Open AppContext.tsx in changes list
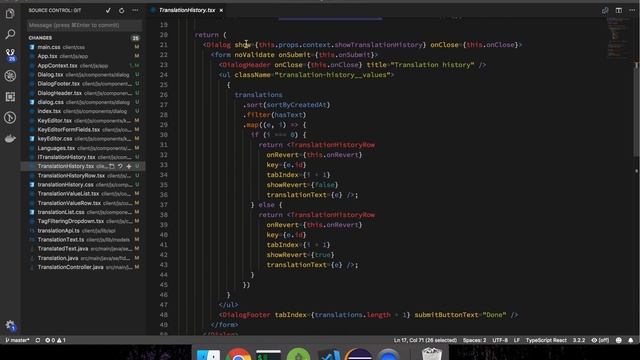Image resolution: width=640 pixels, height=360 pixels. pyautogui.click(x=84, y=66)
